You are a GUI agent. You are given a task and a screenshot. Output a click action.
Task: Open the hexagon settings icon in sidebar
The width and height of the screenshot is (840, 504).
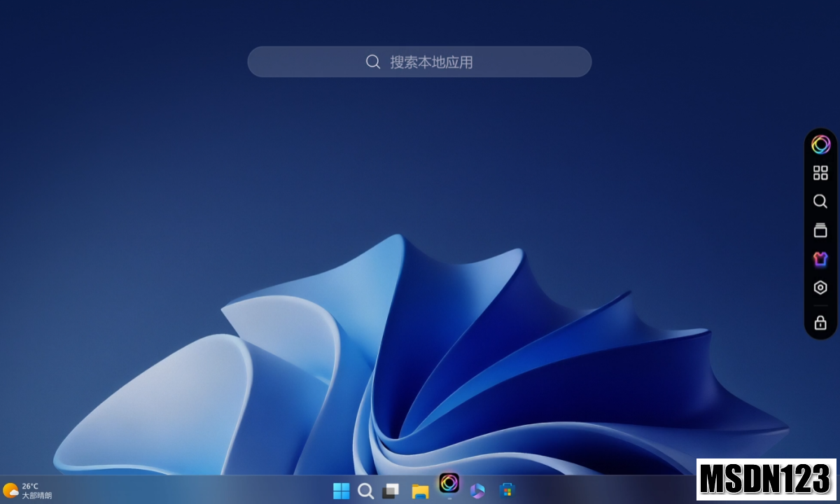coord(820,288)
